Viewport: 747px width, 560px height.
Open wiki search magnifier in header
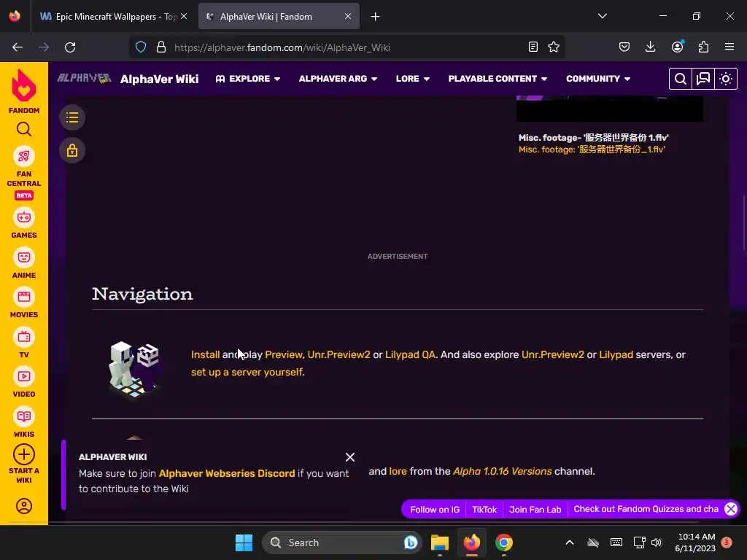coord(681,79)
